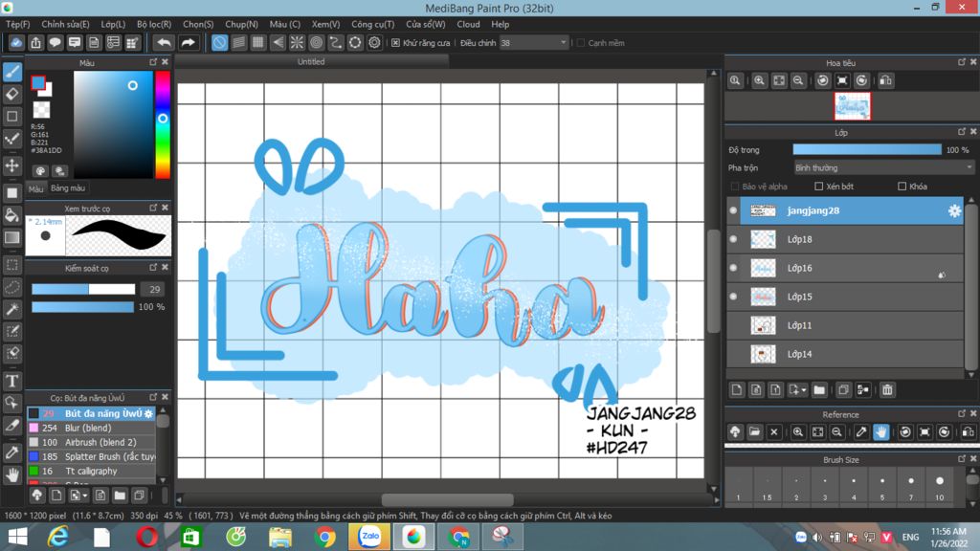Open the Chỉnh sửa(E) menu
Image resolution: width=980 pixels, height=551 pixels.
(x=65, y=24)
